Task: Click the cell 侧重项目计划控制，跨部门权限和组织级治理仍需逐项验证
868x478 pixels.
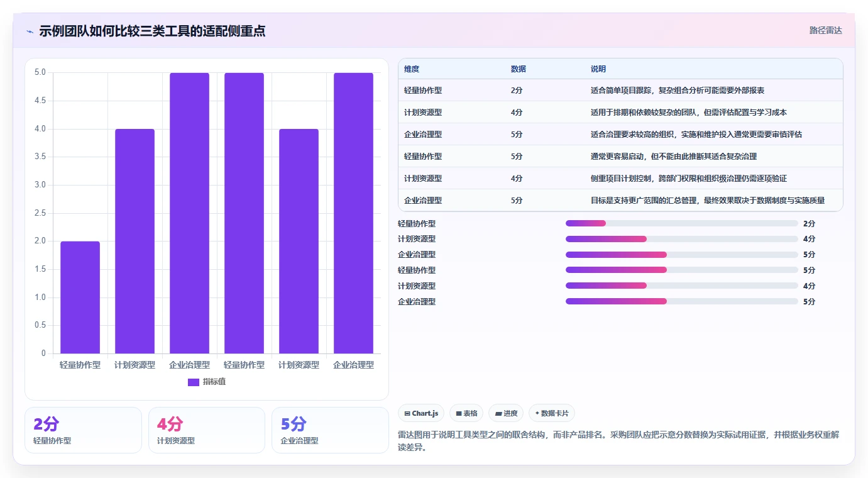Action: 689,179
